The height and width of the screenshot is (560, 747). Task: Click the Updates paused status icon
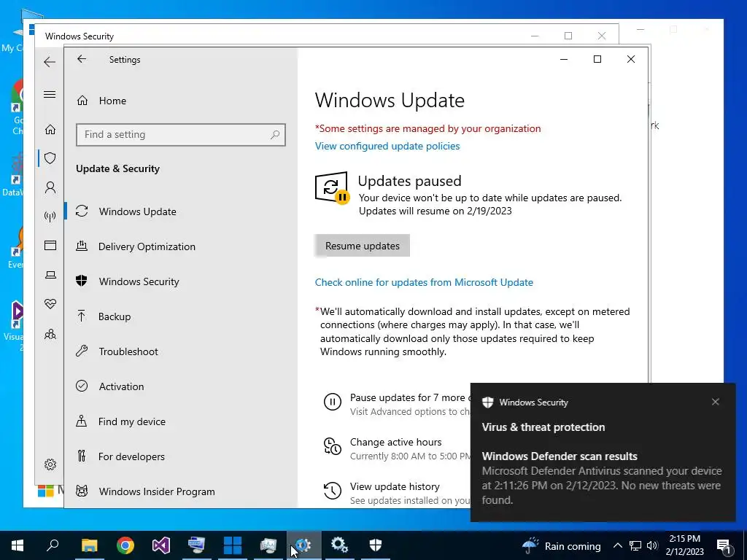332,187
